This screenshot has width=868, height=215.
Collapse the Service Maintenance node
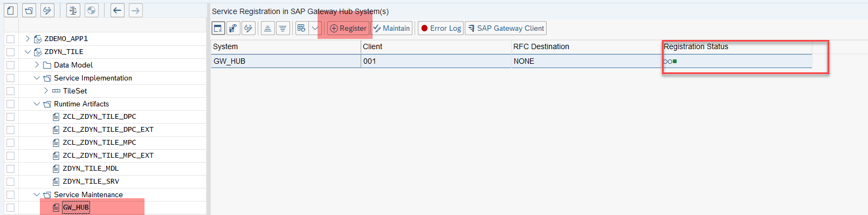[37, 194]
